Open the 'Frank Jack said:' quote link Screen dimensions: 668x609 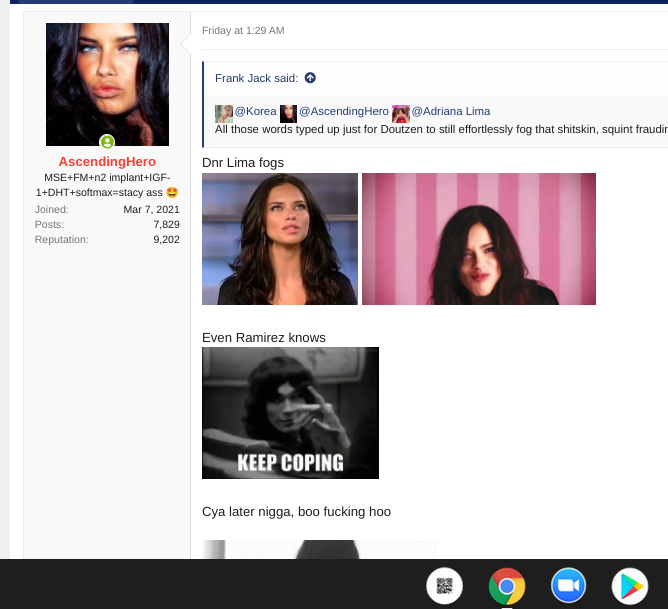pos(256,78)
